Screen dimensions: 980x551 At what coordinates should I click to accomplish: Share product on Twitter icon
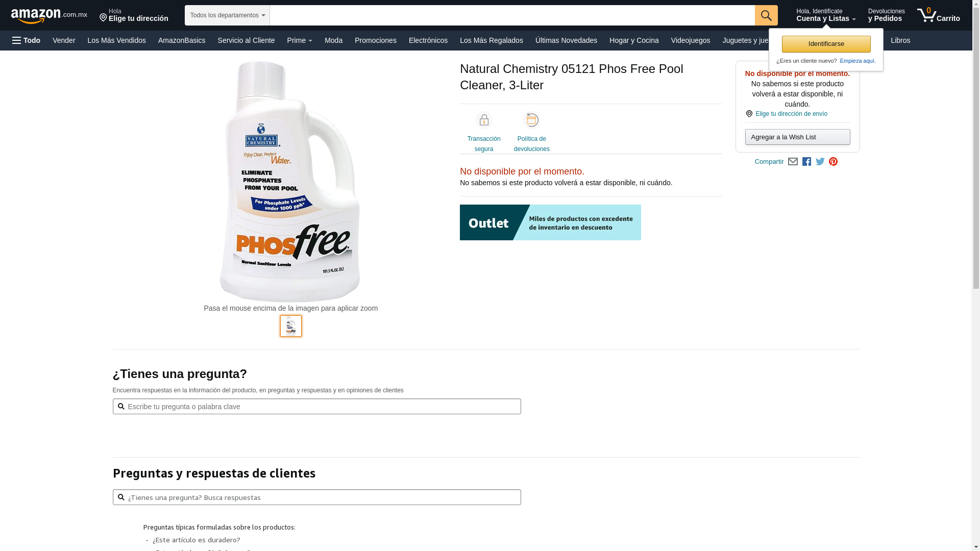(820, 162)
